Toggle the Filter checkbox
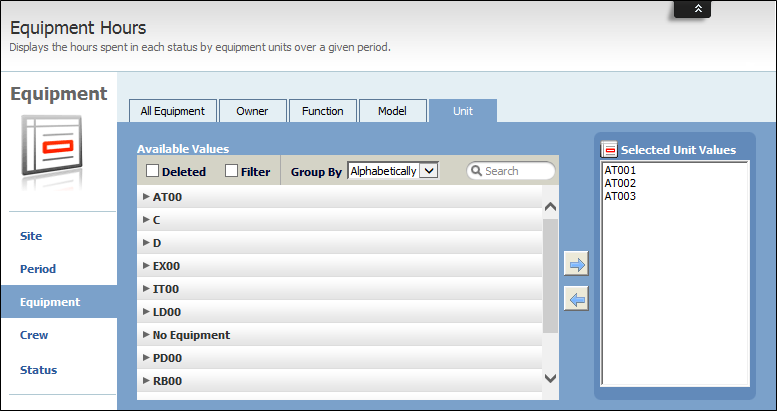The image size is (777, 411). pyautogui.click(x=231, y=171)
